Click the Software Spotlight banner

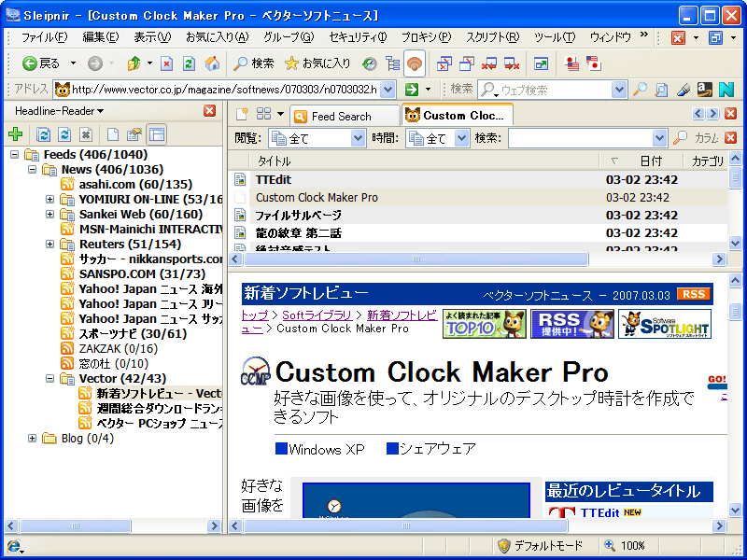click(665, 324)
